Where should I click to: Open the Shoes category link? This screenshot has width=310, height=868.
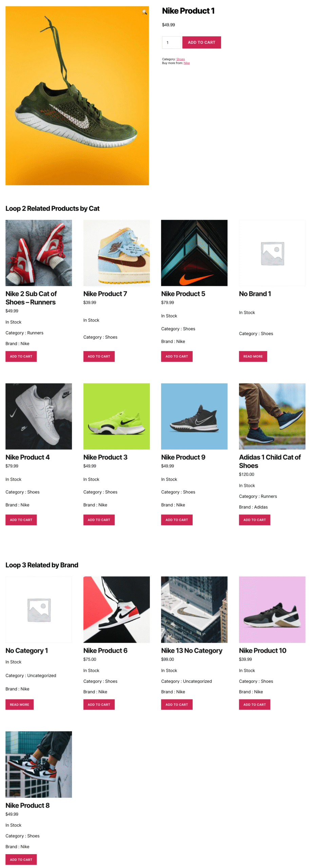pyautogui.click(x=180, y=59)
